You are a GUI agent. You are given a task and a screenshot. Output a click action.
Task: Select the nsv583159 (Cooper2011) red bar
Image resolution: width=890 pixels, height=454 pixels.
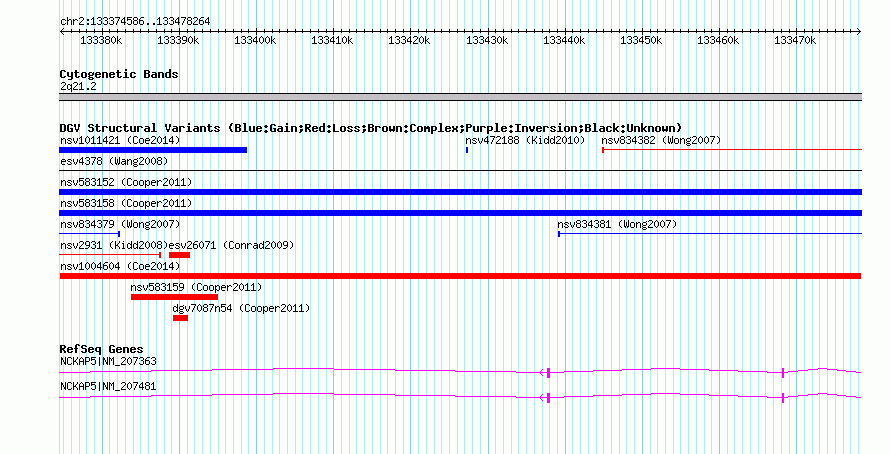pos(174,297)
